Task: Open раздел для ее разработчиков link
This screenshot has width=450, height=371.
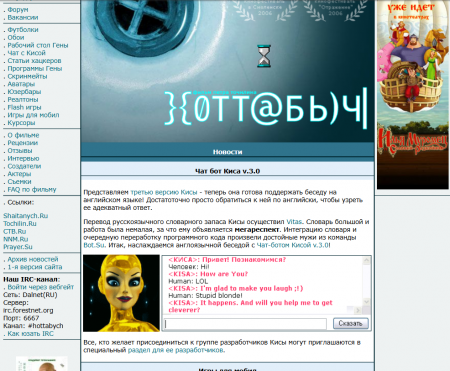Action: [x=176, y=350]
